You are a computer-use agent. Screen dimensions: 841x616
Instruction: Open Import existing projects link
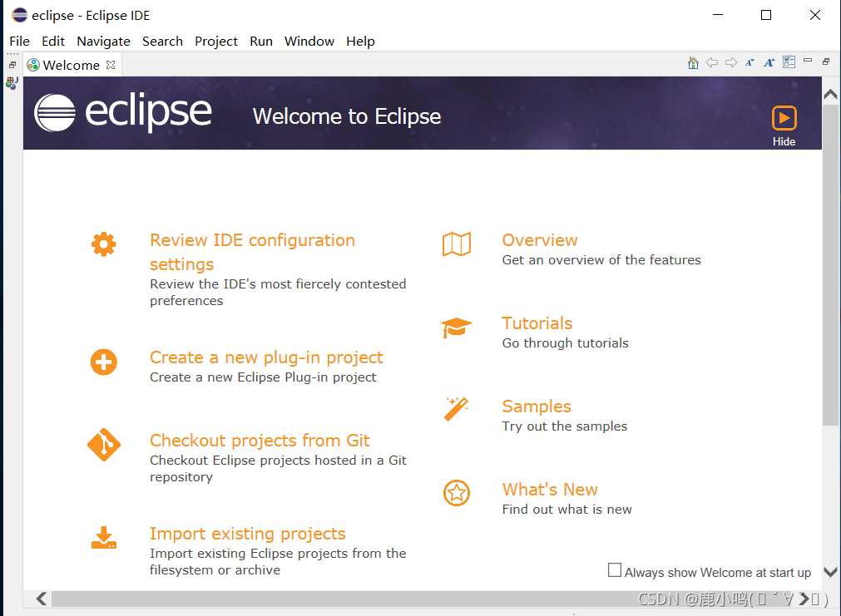pyautogui.click(x=248, y=534)
